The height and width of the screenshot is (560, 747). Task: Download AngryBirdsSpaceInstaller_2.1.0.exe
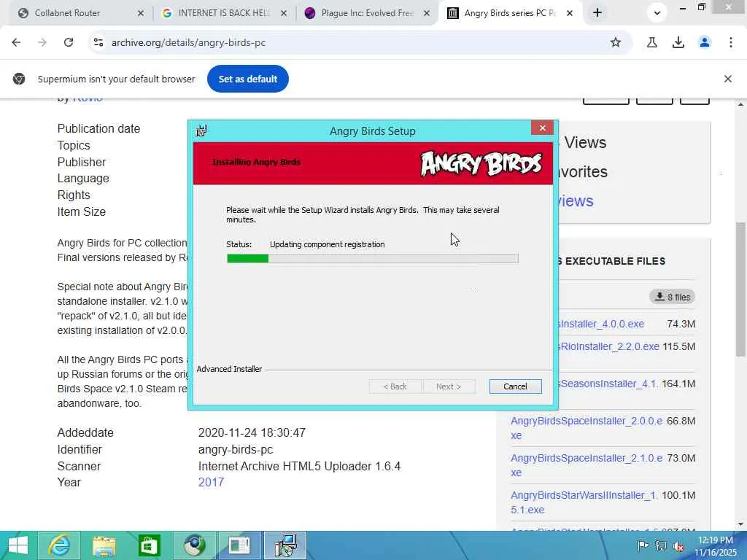(x=587, y=464)
